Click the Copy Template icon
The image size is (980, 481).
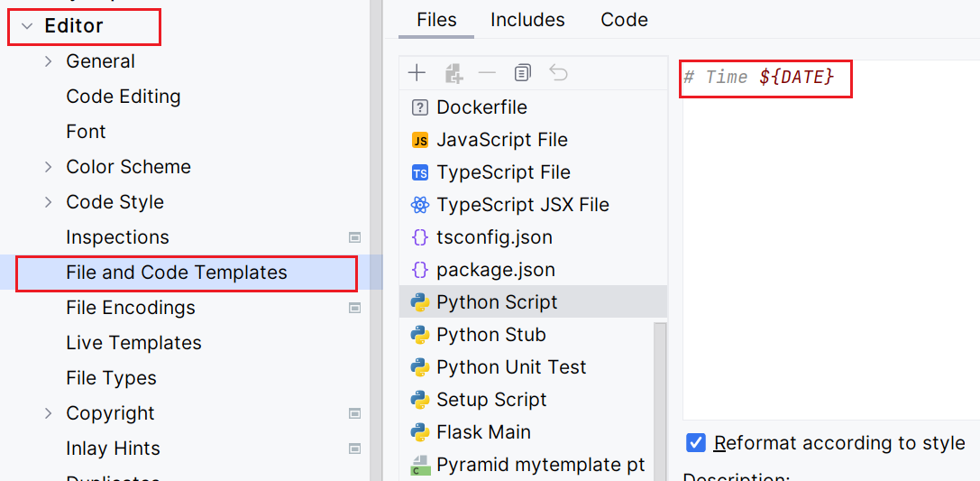(x=522, y=73)
